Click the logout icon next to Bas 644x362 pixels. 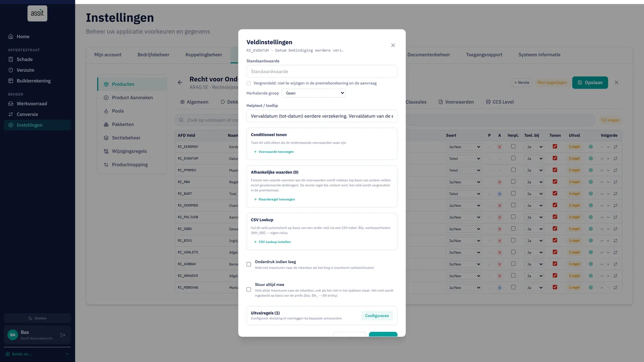[x=63, y=335]
